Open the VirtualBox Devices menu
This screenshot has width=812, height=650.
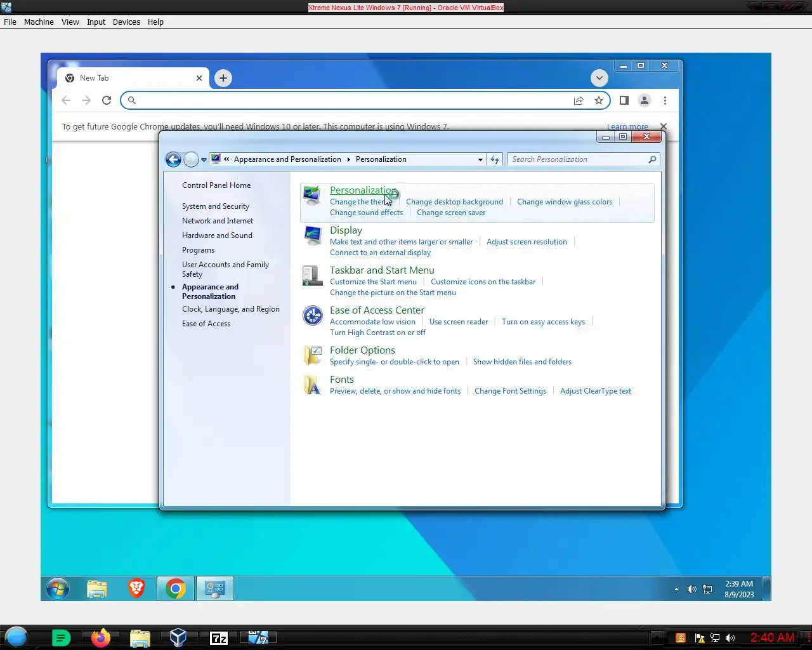click(126, 22)
